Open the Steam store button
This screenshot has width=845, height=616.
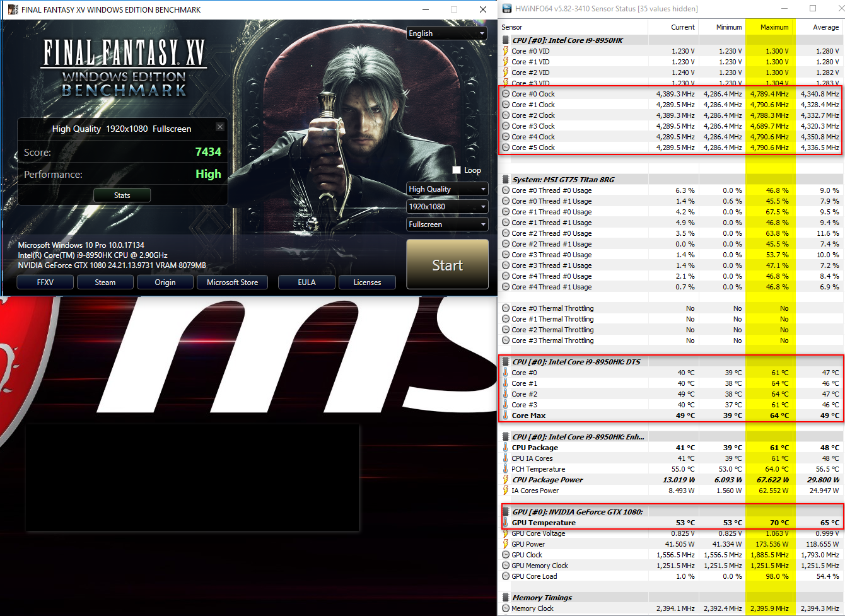[x=105, y=282]
